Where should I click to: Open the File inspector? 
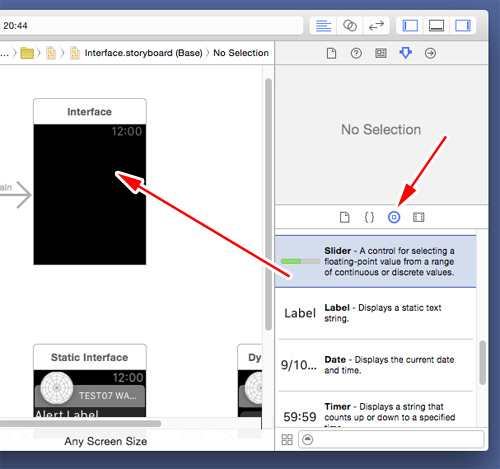331,53
